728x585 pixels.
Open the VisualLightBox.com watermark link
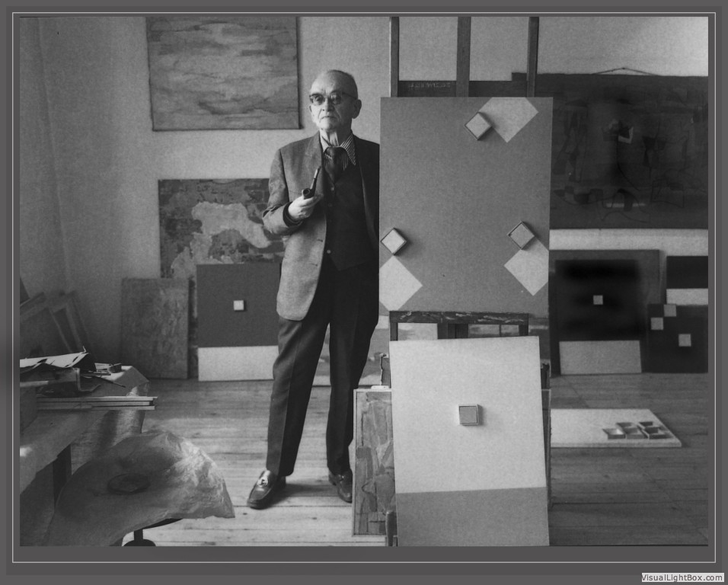[x=682, y=577]
